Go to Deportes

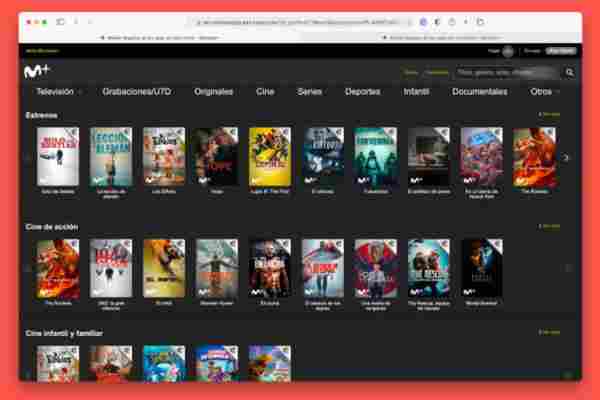click(x=362, y=92)
